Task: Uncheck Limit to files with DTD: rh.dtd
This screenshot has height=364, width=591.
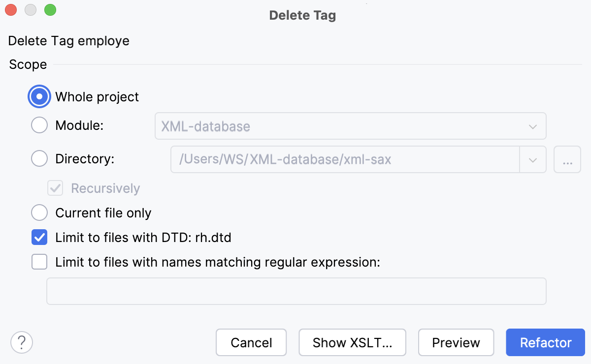Action: click(39, 237)
